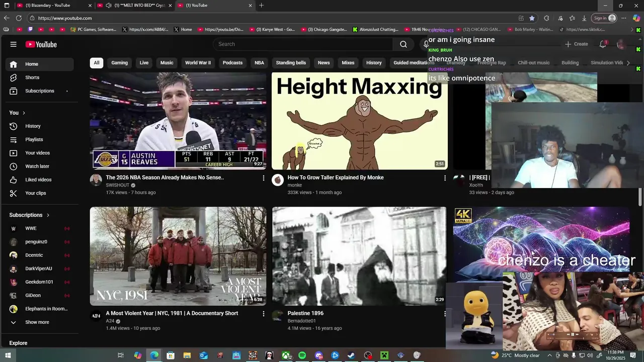The width and height of the screenshot is (644, 362).
Task: Select the Gaming filter chip
Action: coord(119,63)
